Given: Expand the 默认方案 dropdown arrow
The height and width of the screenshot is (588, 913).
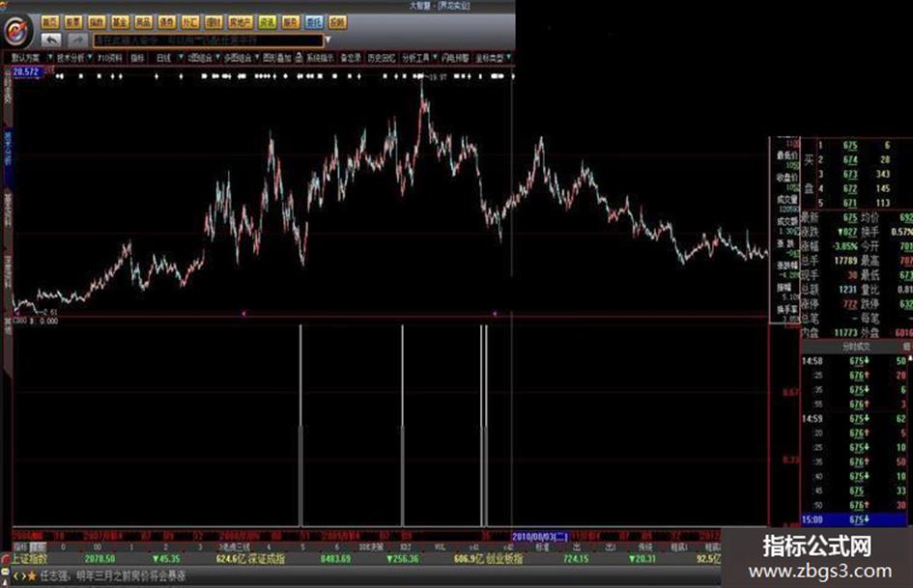Looking at the screenshot, I should pos(50,57).
